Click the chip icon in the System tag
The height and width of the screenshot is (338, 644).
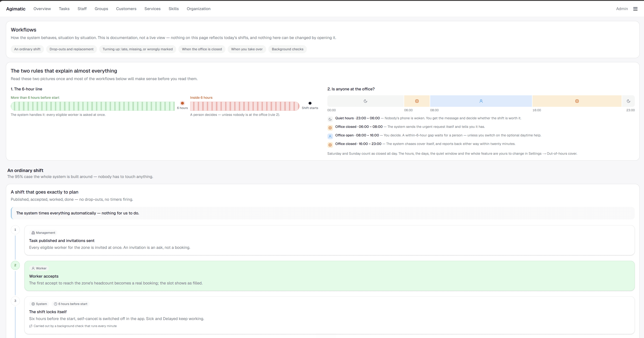33,304
